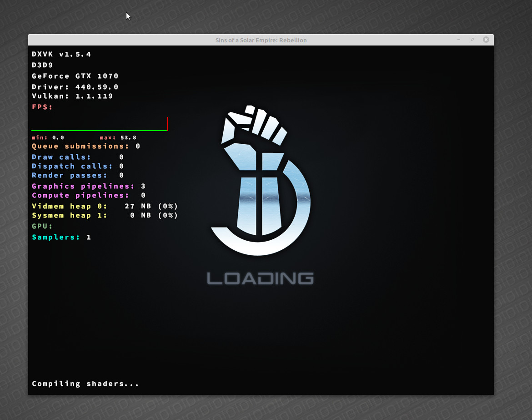The height and width of the screenshot is (420, 532).
Task: Click the "Draw calls: 0" line
Action: (78, 157)
